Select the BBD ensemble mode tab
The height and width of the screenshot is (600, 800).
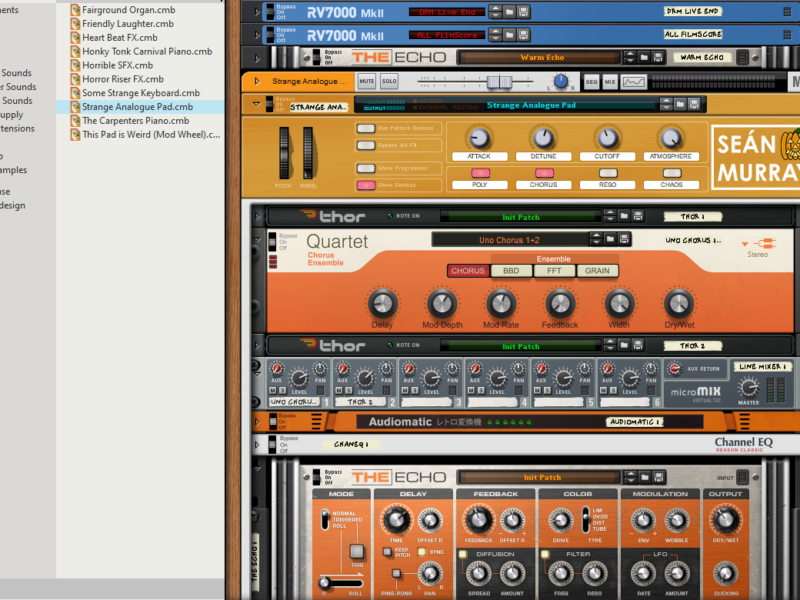pos(510,271)
